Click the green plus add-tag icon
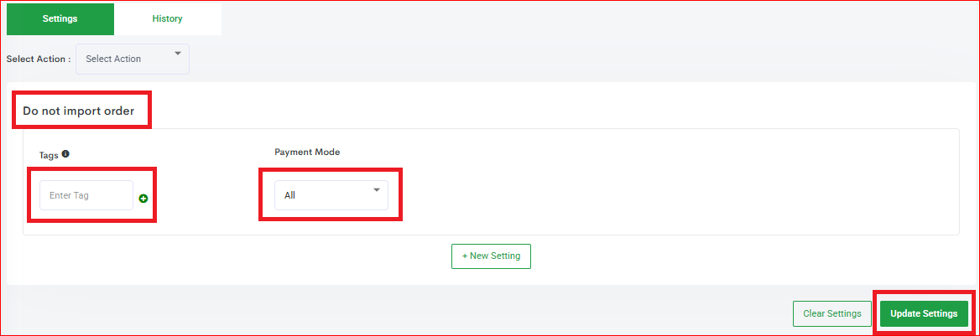 (143, 199)
